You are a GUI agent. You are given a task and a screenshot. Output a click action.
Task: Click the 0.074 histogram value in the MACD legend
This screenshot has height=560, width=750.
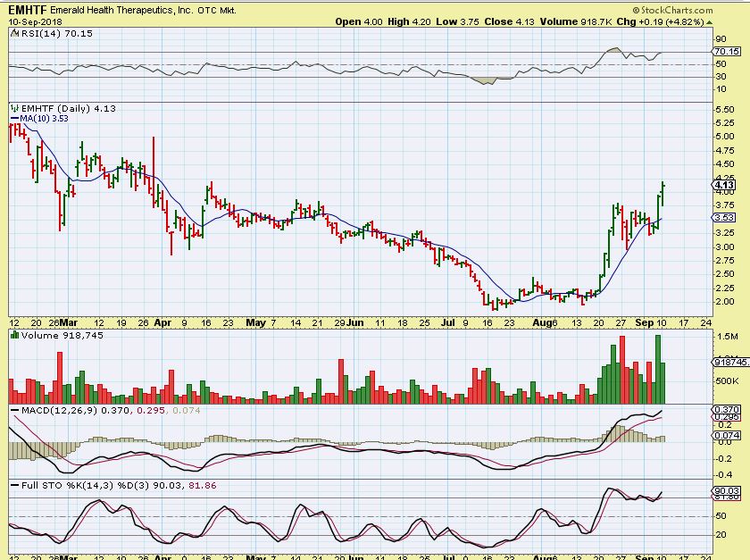point(186,411)
